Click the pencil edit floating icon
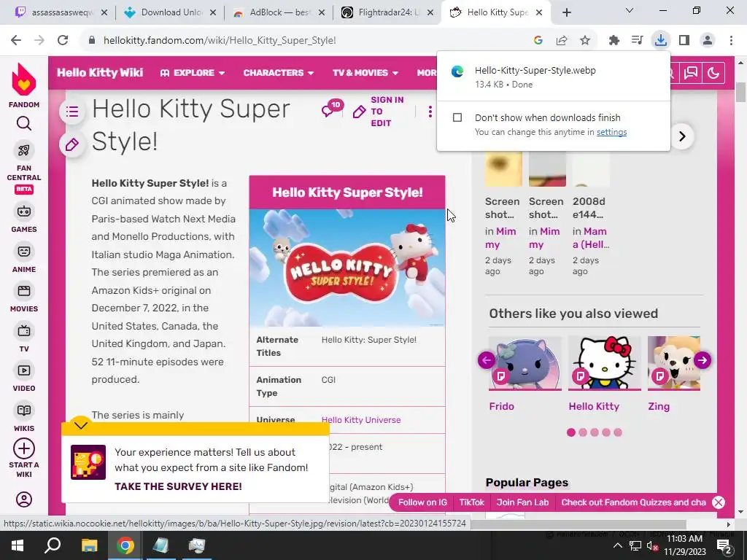The width and height of the screenshot is (747, 560). (72, 144)
